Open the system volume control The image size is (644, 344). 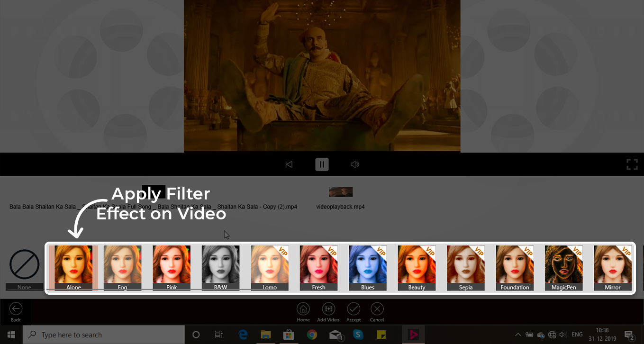pyautogui.click(x=563, y=335)
